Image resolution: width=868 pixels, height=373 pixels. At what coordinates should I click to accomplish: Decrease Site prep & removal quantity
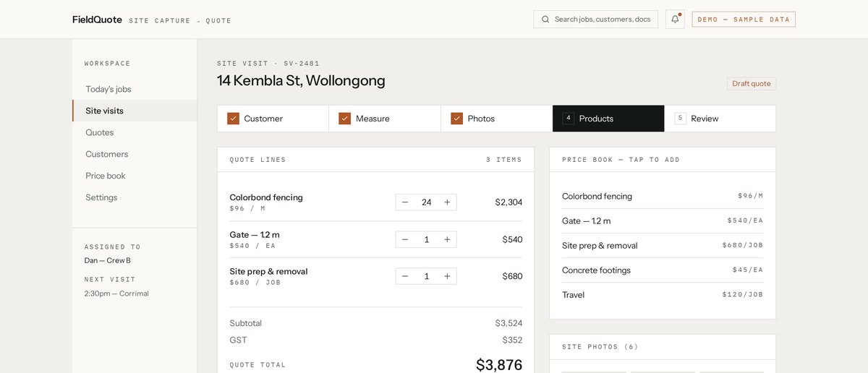coord(405,276)
